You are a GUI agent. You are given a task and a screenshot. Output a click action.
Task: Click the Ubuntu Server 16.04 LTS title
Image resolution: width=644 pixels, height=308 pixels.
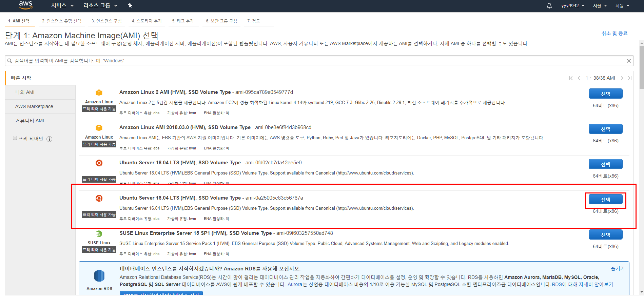(x=180, y=198)
